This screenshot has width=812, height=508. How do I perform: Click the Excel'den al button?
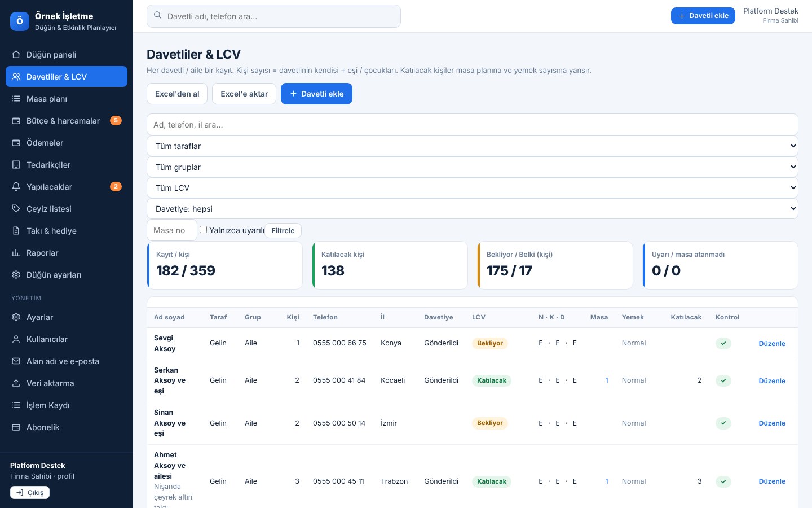[x=177, y=94]
